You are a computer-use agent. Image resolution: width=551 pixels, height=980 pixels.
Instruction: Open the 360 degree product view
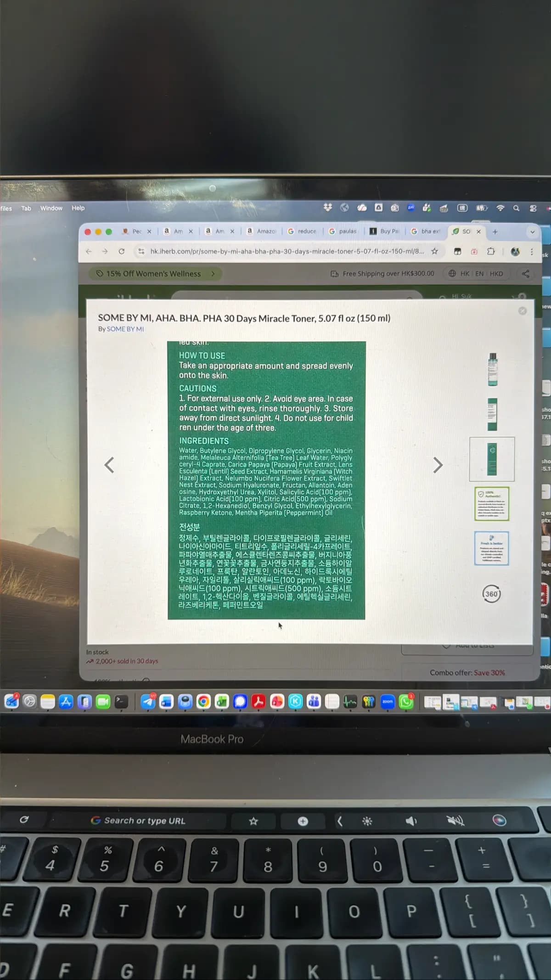(491, 594)
